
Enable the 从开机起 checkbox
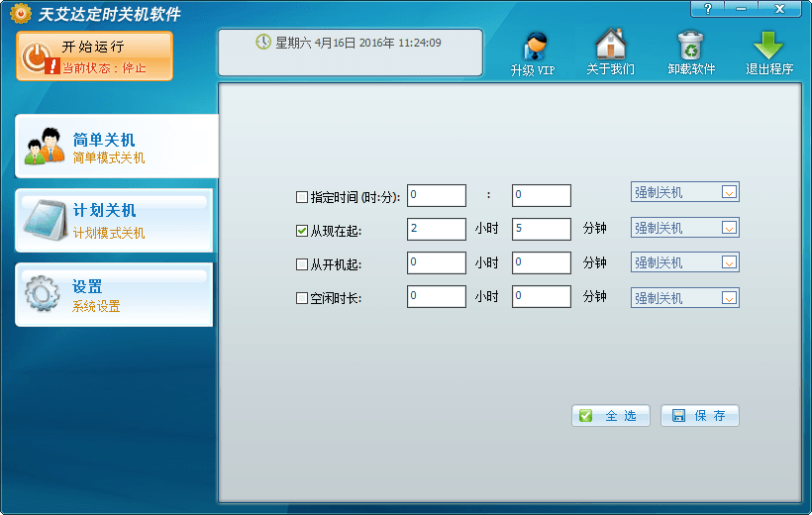click(302, 264)
